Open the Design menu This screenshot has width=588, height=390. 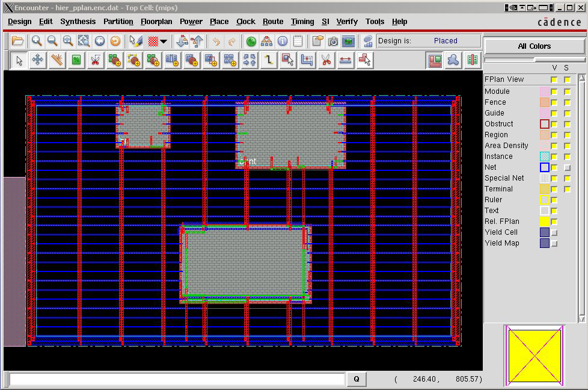tap(19, 22)
